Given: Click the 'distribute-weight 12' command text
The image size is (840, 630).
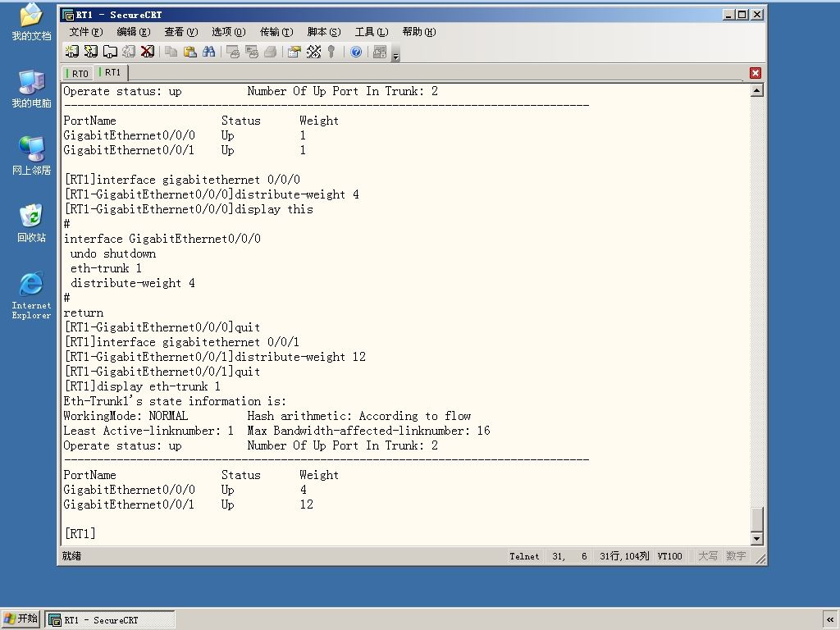Looking at the screenshot, I should 300,357.
